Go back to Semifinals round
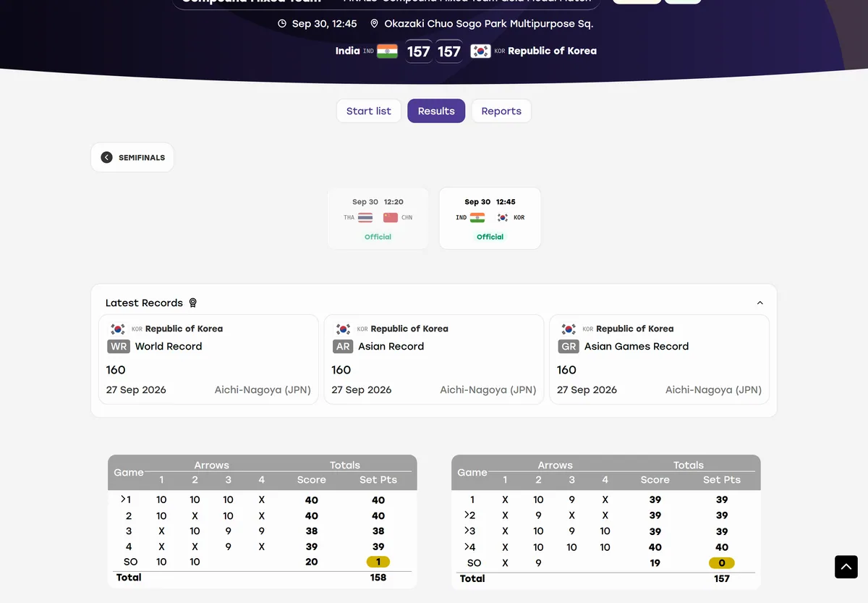 132,157
